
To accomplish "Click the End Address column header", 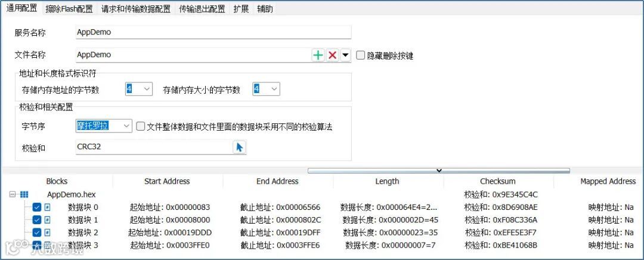I will (x=278, y=181).
